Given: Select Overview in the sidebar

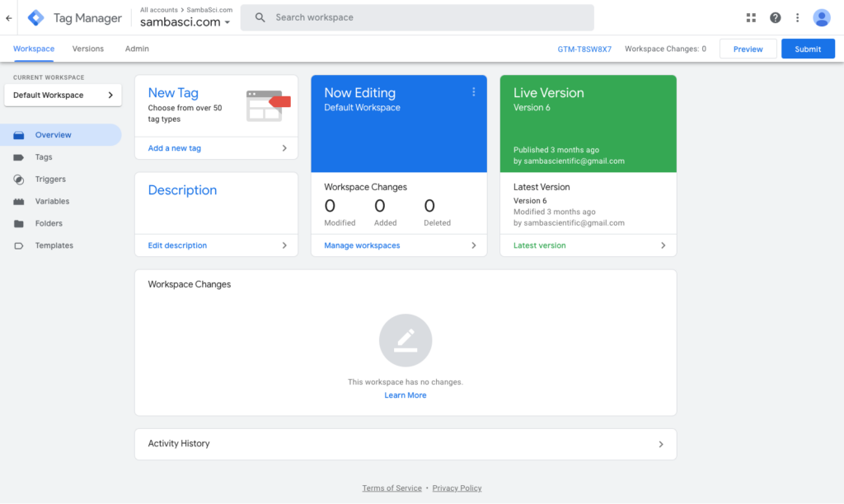Looking at the screenshot, I should (x=61, y=135).
